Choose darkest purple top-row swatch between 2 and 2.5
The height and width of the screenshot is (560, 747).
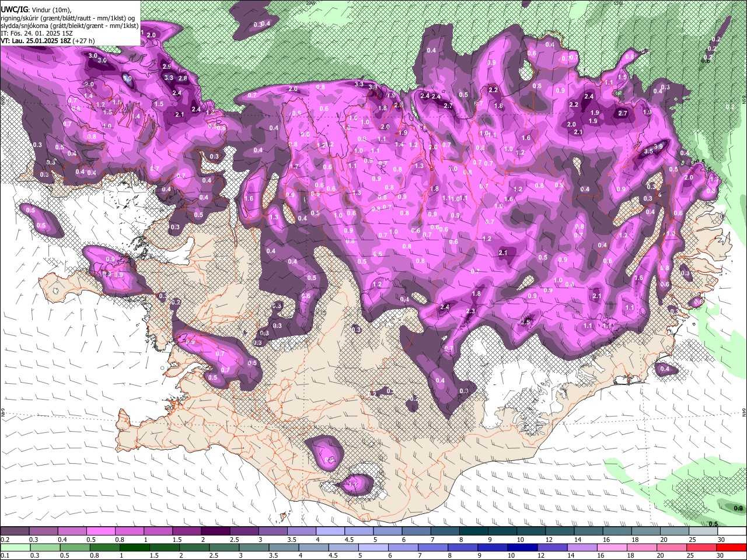click(215, 531)
